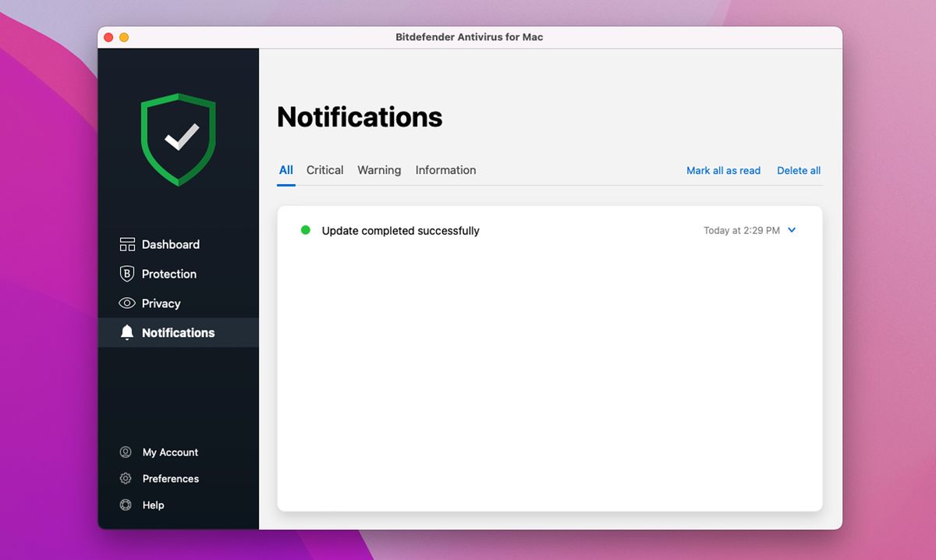
Task: Click the Notifications bell icon
Action: [126, 332]
